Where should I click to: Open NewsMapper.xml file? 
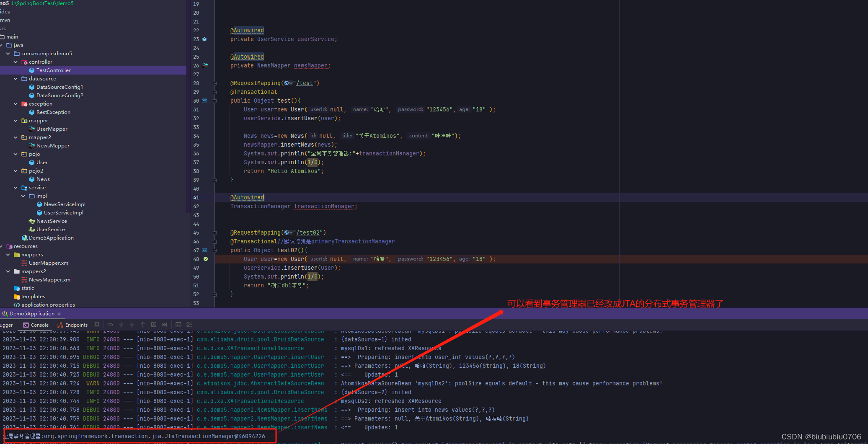point(50,280)
